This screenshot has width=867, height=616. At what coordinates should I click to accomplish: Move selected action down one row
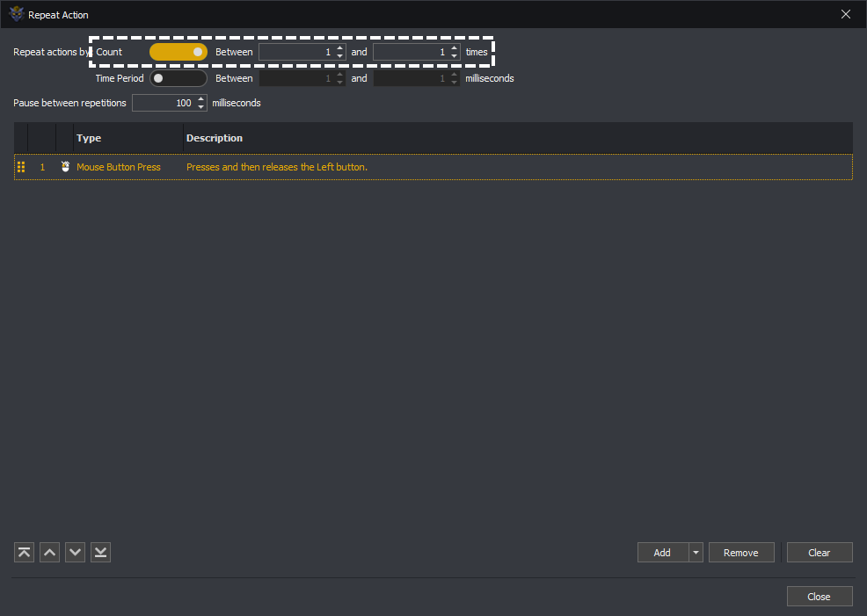point(75,552)
